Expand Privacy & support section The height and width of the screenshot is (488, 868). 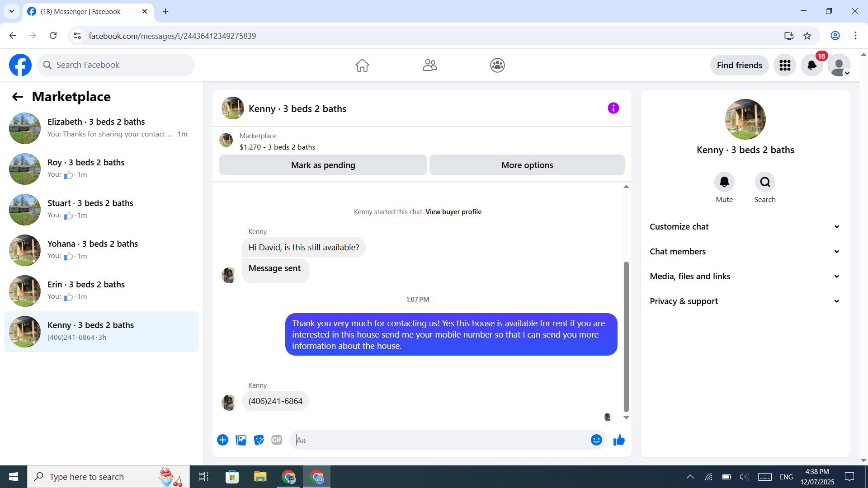click(745, 301)
